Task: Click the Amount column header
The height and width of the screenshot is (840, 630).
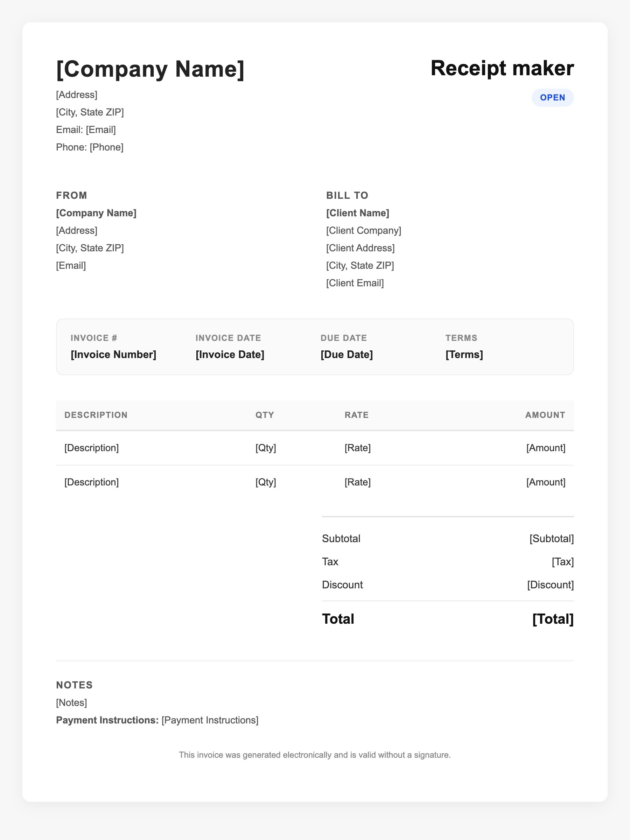Action: click(545, 415)
